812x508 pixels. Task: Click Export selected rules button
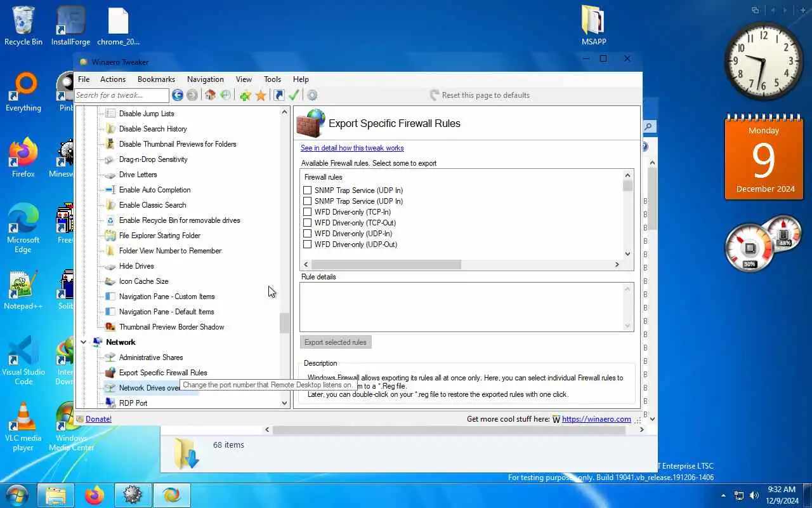point(336,342)
